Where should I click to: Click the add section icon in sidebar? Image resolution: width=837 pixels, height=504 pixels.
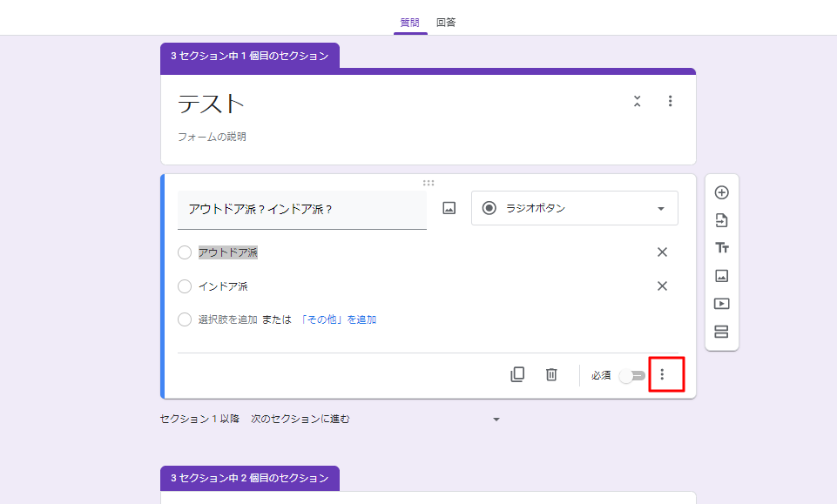721,332
